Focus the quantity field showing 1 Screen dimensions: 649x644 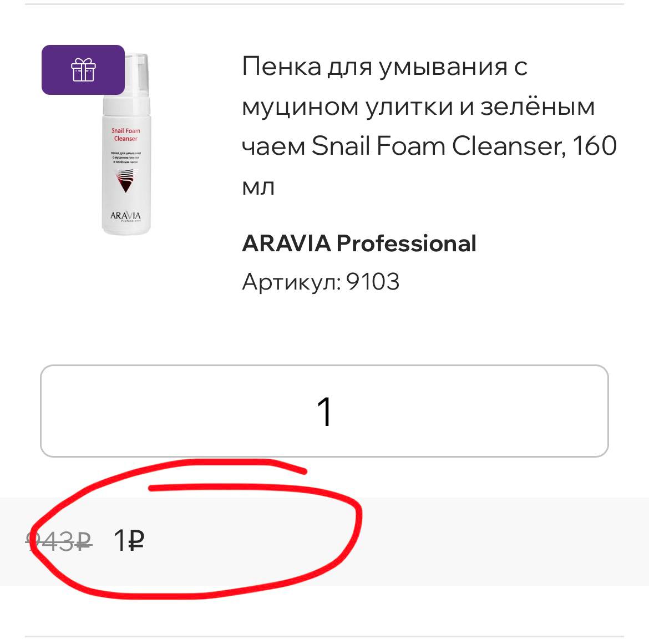click(324, 411)
